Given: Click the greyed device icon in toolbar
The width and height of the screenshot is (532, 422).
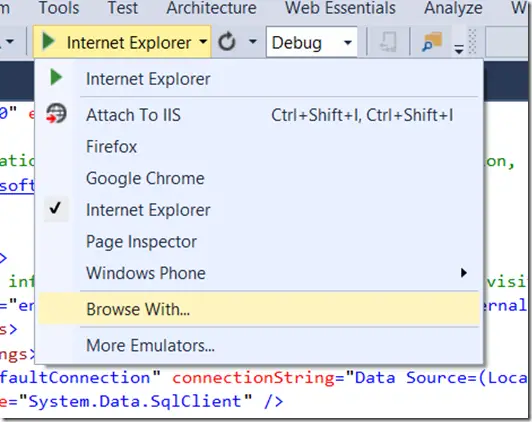Looking at the screenshot, I should [x=388, y=42].
